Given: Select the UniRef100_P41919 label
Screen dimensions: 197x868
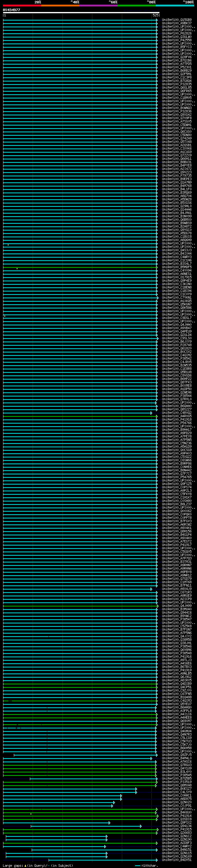Looking at the screenshot, I should (x=177, y=670).
